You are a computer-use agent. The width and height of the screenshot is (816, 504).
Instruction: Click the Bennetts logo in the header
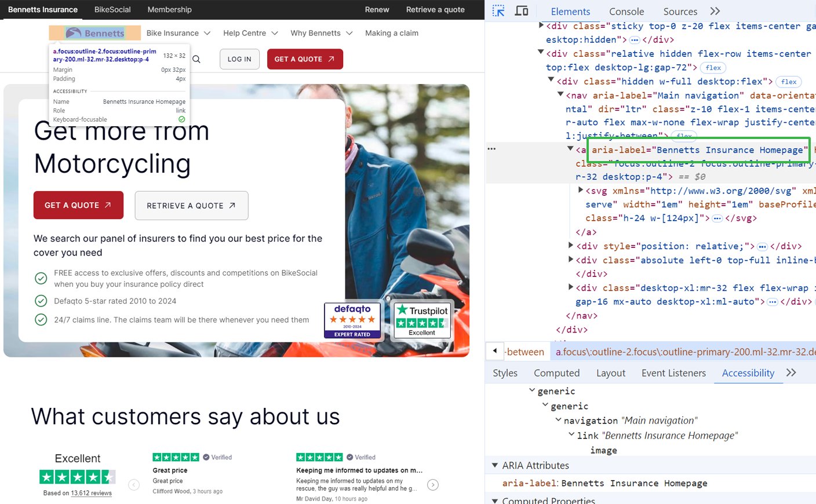click(95, 33)
